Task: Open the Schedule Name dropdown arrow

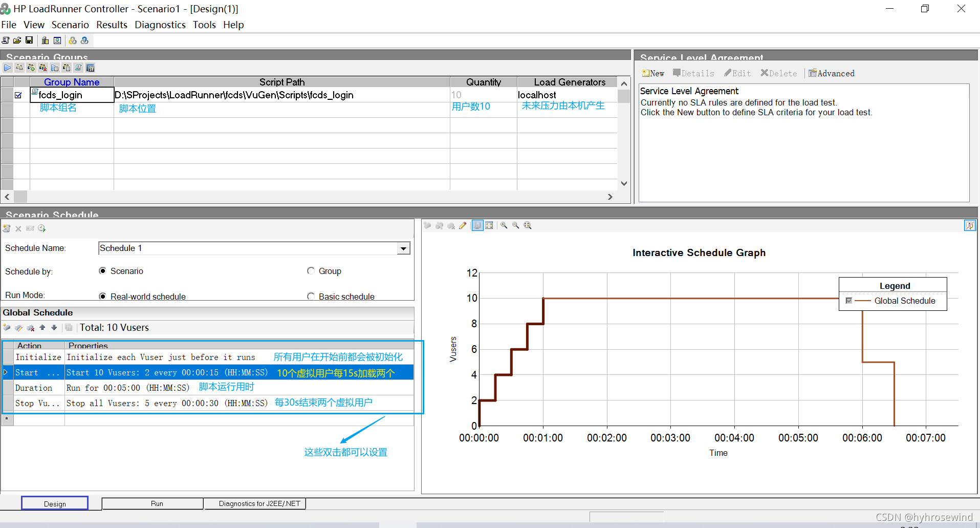Action: [404, 248]
